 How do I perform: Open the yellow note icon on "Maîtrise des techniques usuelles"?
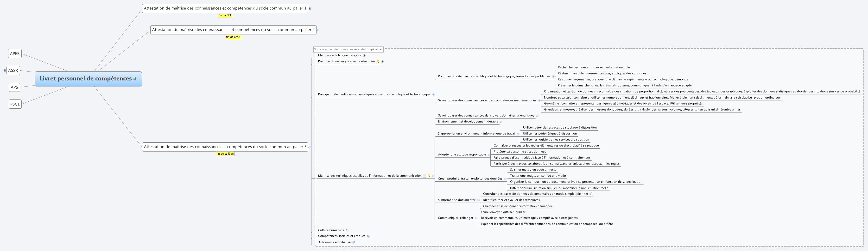[x=429, y=175]
